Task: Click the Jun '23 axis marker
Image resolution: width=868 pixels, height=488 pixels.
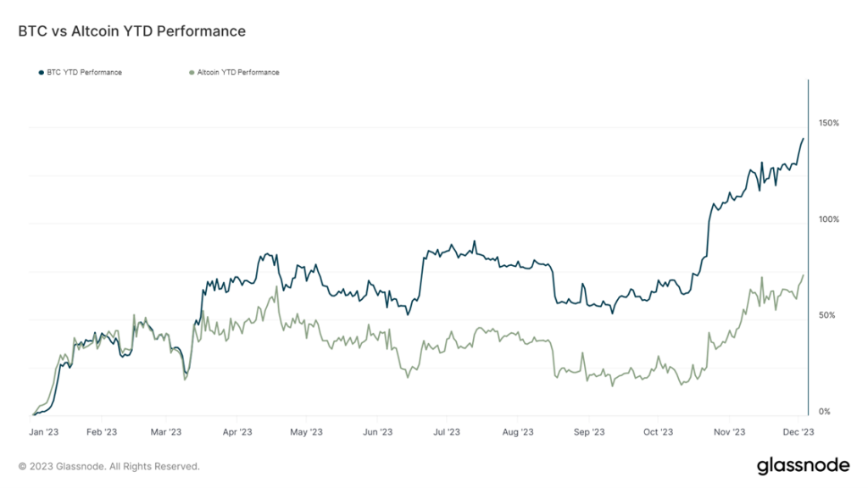Action: point(377,432)
